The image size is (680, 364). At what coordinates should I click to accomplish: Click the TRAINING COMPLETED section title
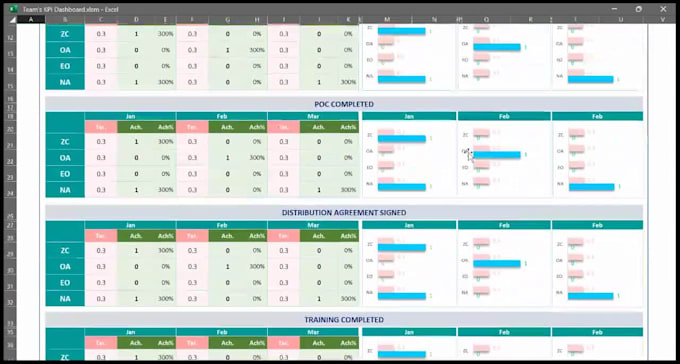click(344, 320)
